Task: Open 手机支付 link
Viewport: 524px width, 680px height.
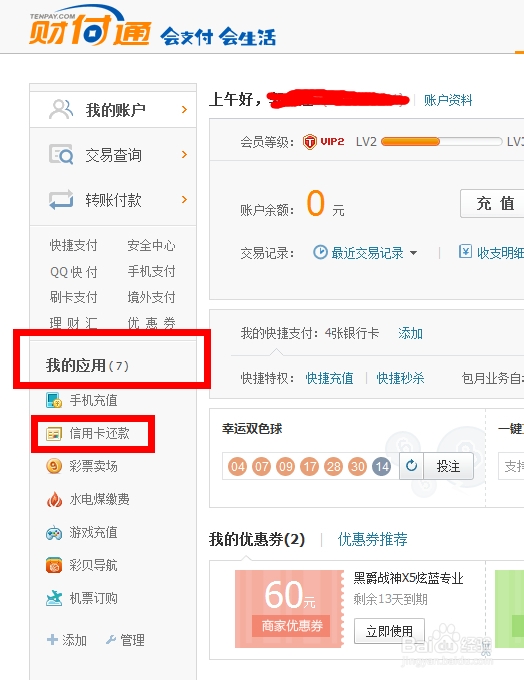Action: point(151,271)
